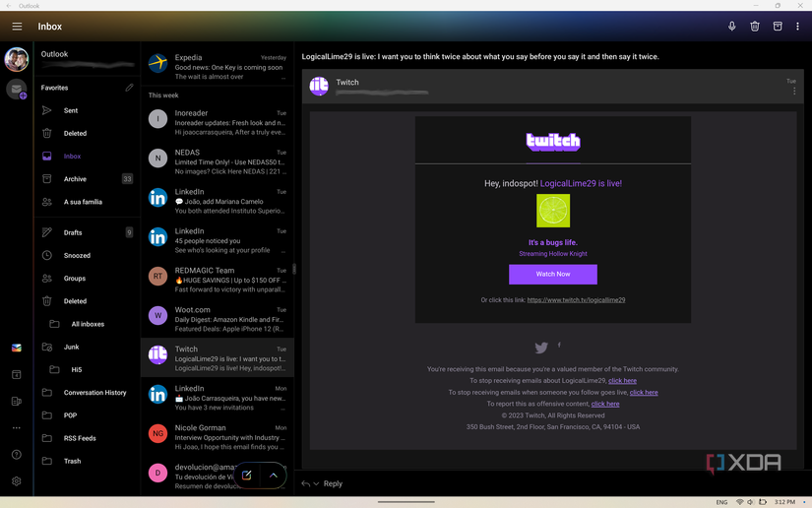Archive the email using the toolbar archive icon
Image resolution: width=812 pixels, height=508 pixels.
(778, 27)
